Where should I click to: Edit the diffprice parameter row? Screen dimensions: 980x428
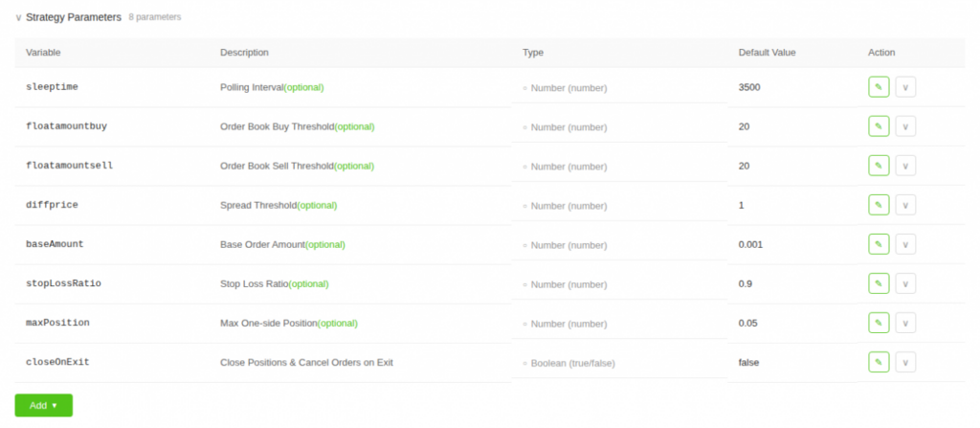[x=878, y=205]
